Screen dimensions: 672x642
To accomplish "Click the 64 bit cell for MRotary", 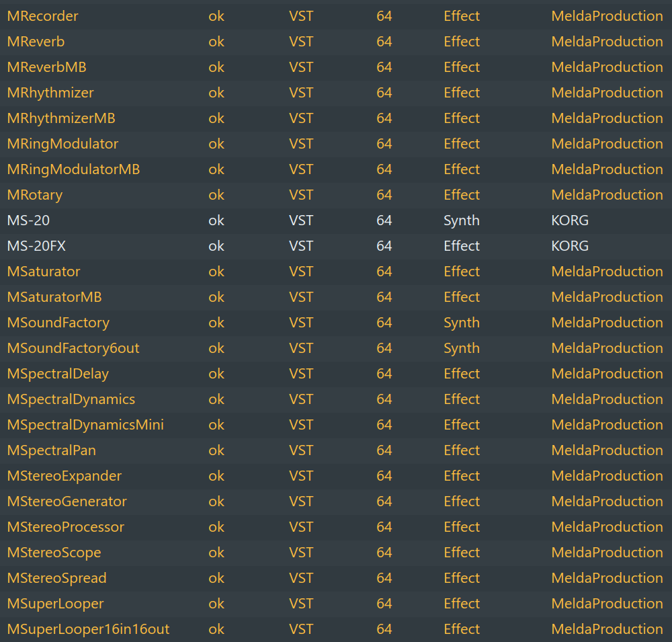I will pyautogui.click(x=384, y=195).
